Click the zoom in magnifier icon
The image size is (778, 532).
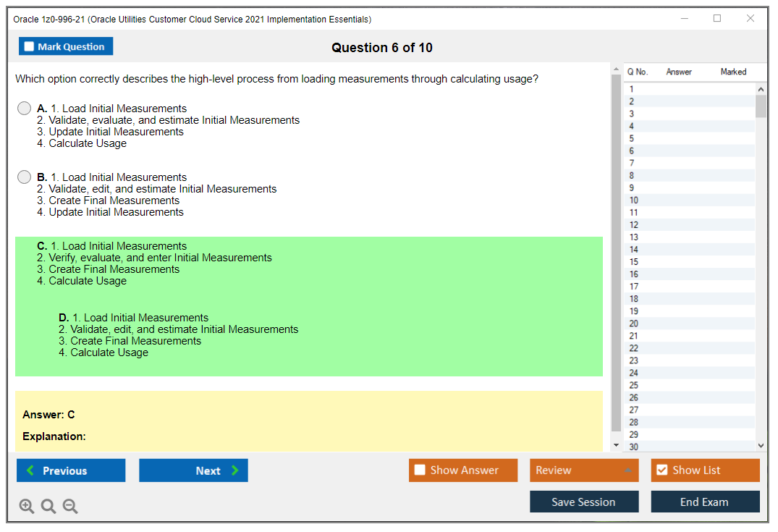click(27, 507)
